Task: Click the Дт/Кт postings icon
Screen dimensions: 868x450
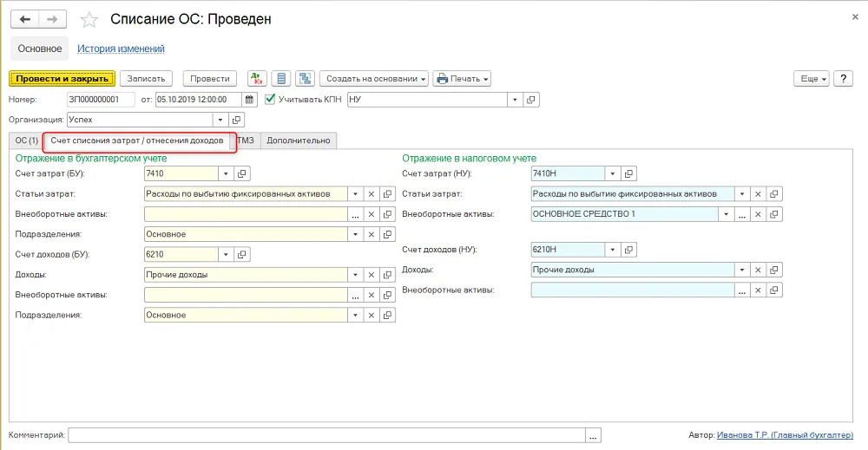Action: [257, 79]
